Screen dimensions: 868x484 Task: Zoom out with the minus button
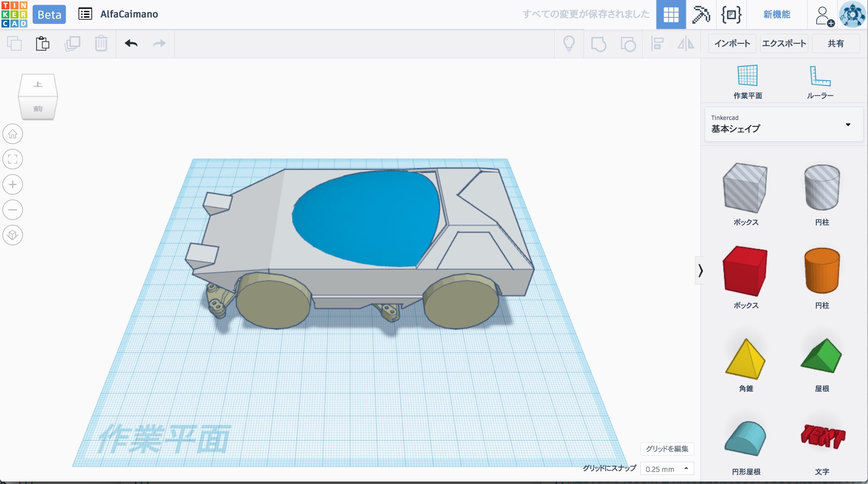point(13,210)
